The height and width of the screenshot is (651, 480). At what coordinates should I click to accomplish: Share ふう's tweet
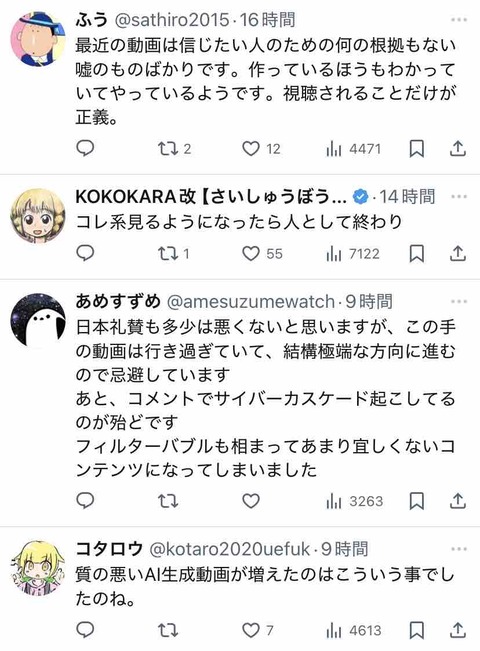[x=457, y=149]
